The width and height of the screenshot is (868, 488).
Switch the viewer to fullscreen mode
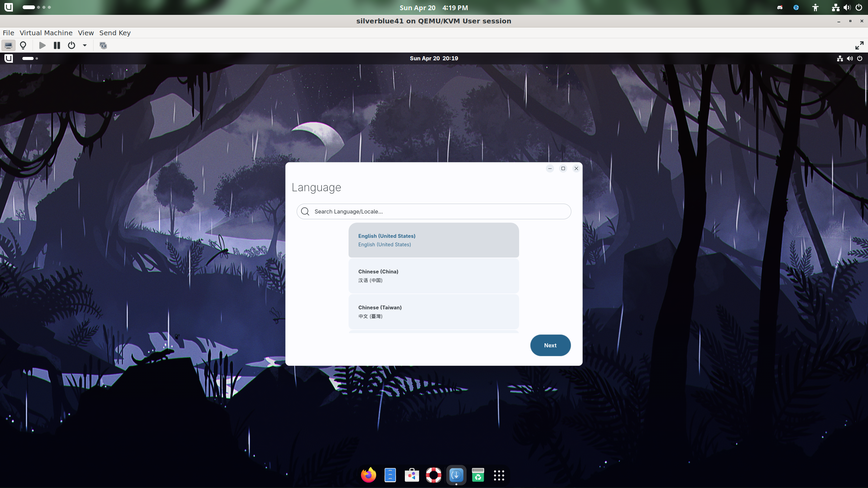click(x=859, y=45)
